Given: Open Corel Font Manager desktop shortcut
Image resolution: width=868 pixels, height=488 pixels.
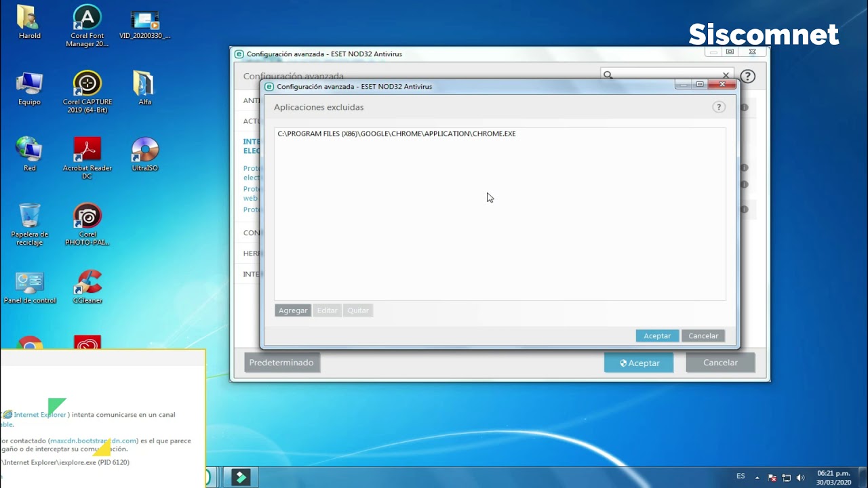Looking at the screenshot, I should [x=87, y=26].
